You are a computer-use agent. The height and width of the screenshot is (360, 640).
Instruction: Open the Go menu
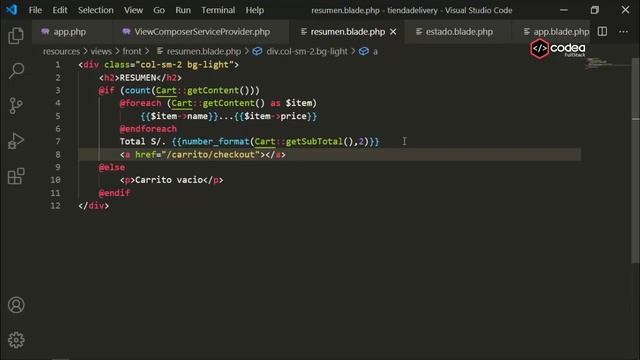tap(159, 10)
